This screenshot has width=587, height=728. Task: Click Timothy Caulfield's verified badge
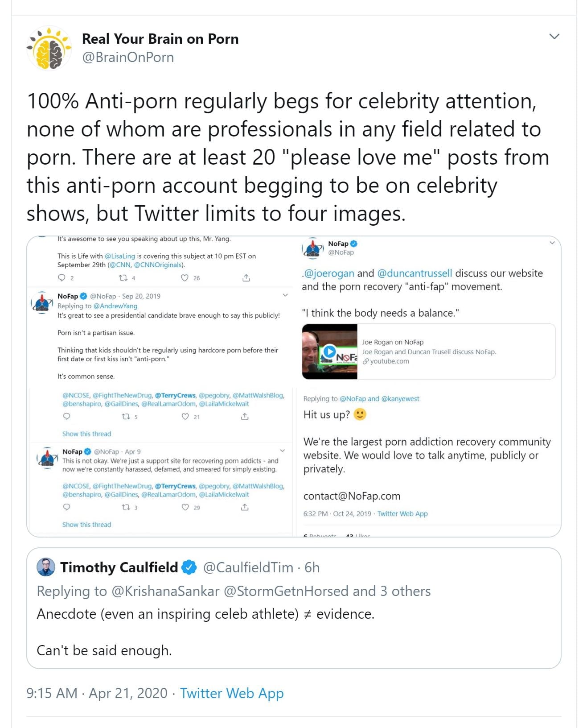(x=189, y=567)
